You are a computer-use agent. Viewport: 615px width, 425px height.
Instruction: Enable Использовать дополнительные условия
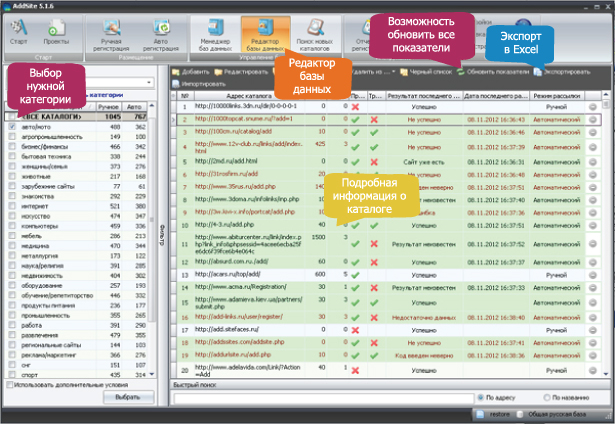(x=10, y=385)
